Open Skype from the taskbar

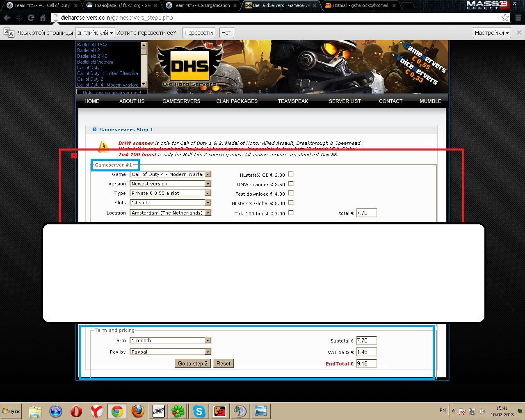click(x=199, y=411)
